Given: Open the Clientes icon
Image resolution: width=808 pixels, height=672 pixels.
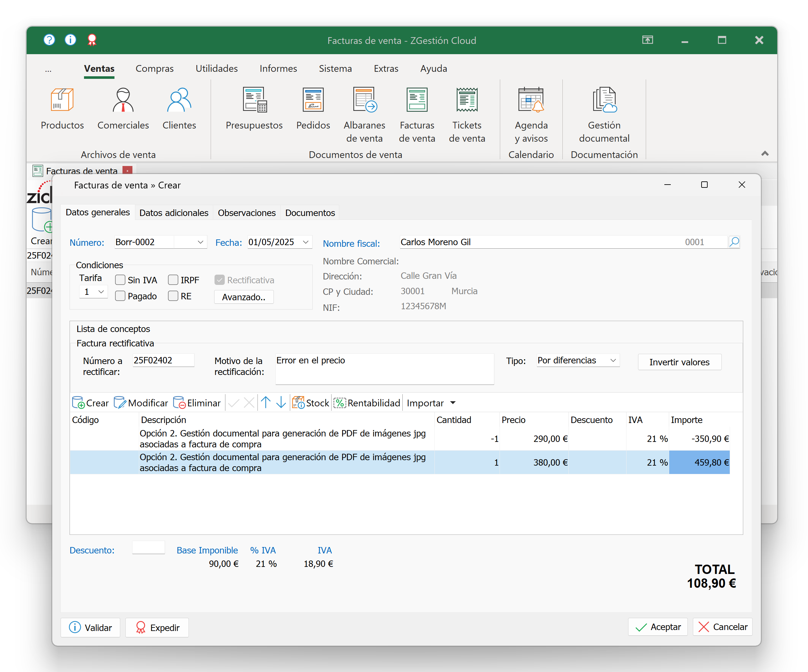Looking at the screenshot, I should 179,109.
